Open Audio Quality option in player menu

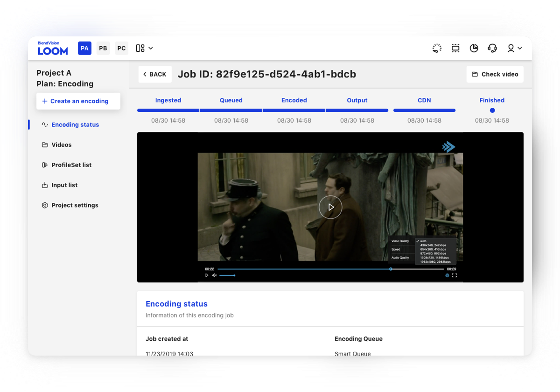pyautogui.click(x=400, y=258)
